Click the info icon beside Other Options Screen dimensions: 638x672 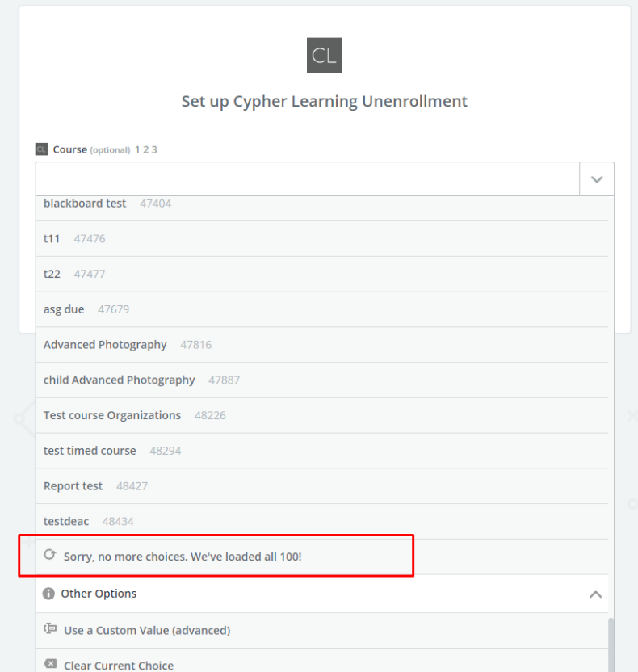(x=48, y=594)
